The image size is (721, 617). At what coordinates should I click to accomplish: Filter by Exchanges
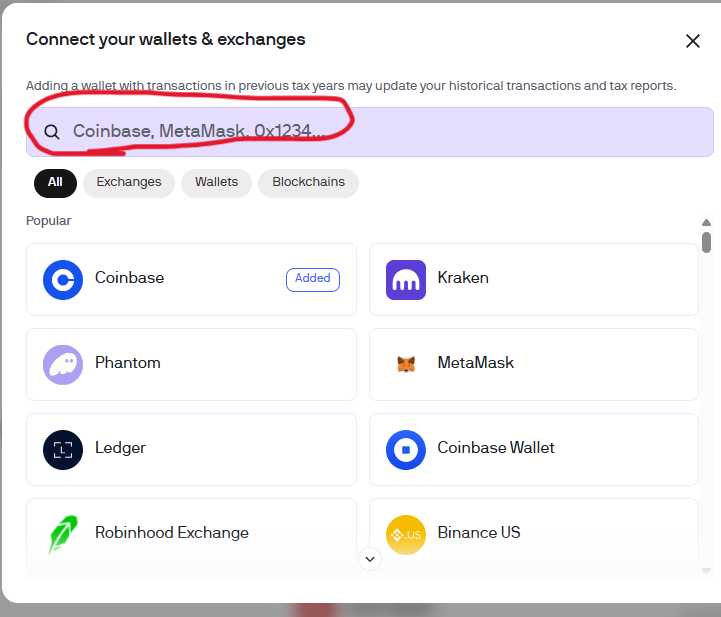129,183
